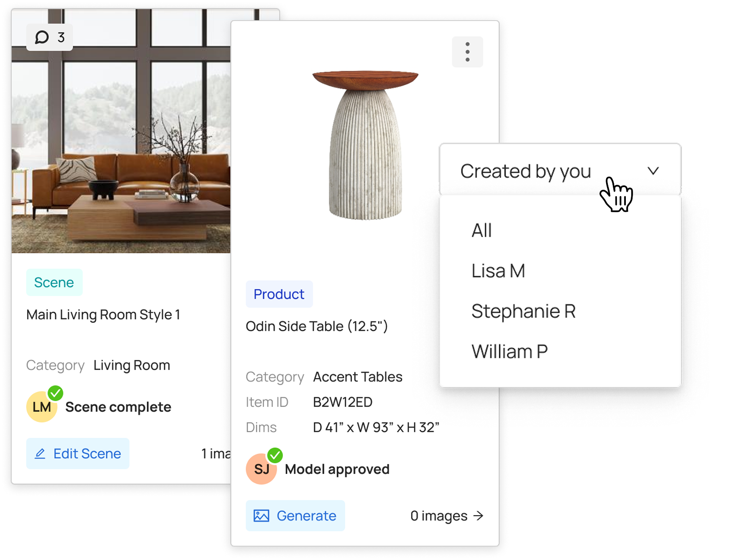Open the three-dot product card menu
The width and height of the screenshot is (730, 560).
click(x=467, y=52)
